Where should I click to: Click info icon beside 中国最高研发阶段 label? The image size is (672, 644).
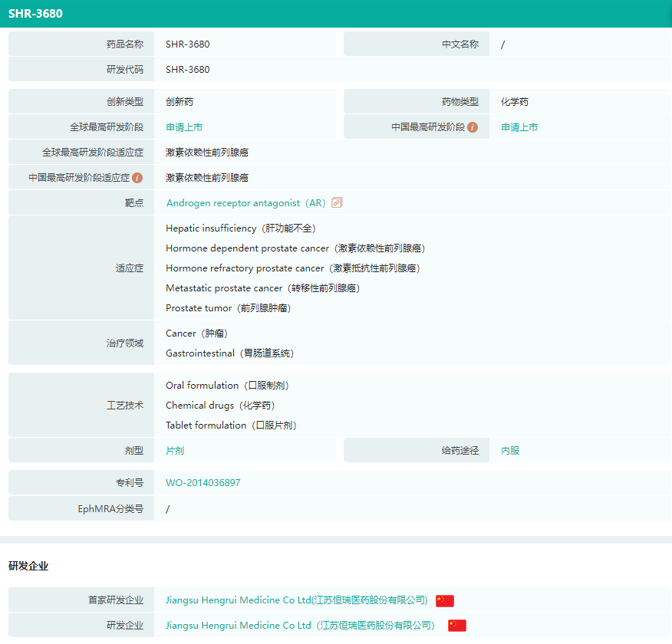click(x=473, y=127)
